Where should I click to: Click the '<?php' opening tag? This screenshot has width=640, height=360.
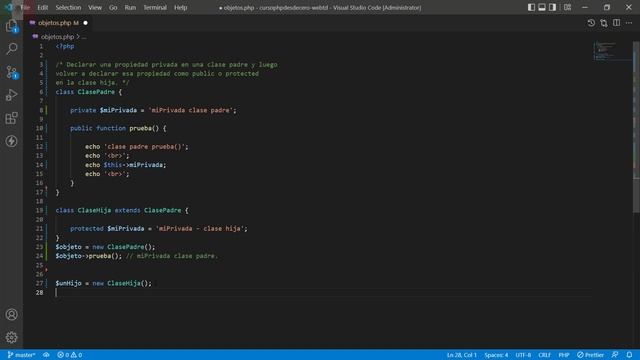point(65,46)
